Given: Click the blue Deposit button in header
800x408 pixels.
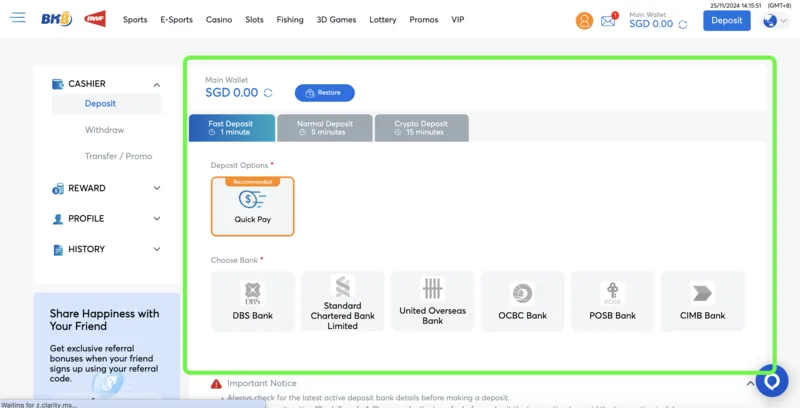Looking at the screenshot, I should (726, 20).
